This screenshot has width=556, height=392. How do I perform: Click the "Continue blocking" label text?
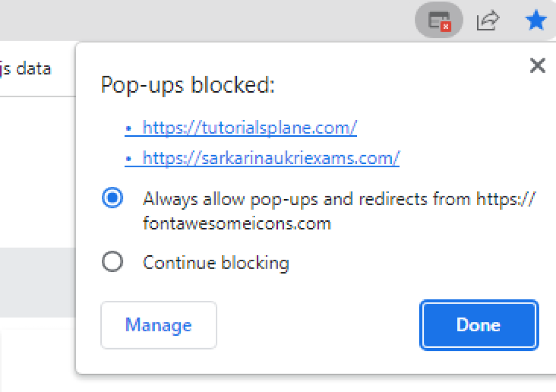216,262
